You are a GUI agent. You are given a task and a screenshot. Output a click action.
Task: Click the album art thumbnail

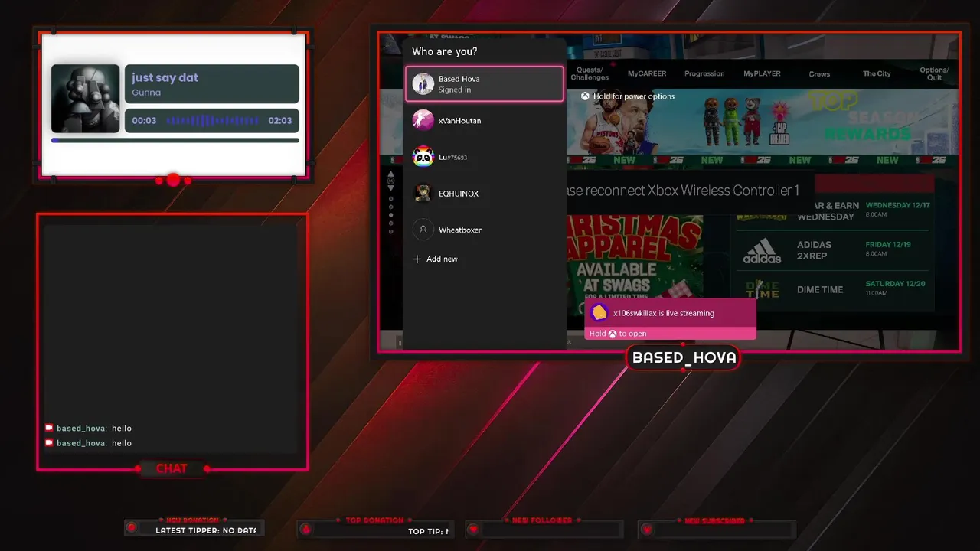click(x=86, y=99)
